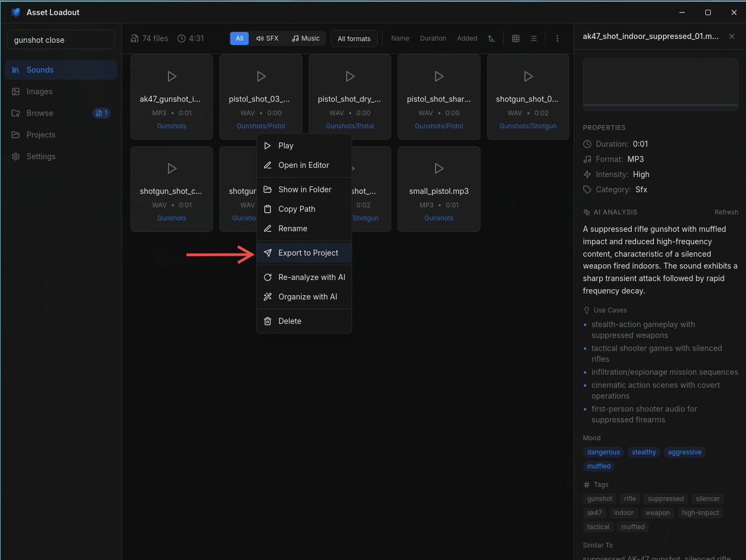Close the ak47 details panel
This screenshot has height=560, width=746.
click(732, 36)
